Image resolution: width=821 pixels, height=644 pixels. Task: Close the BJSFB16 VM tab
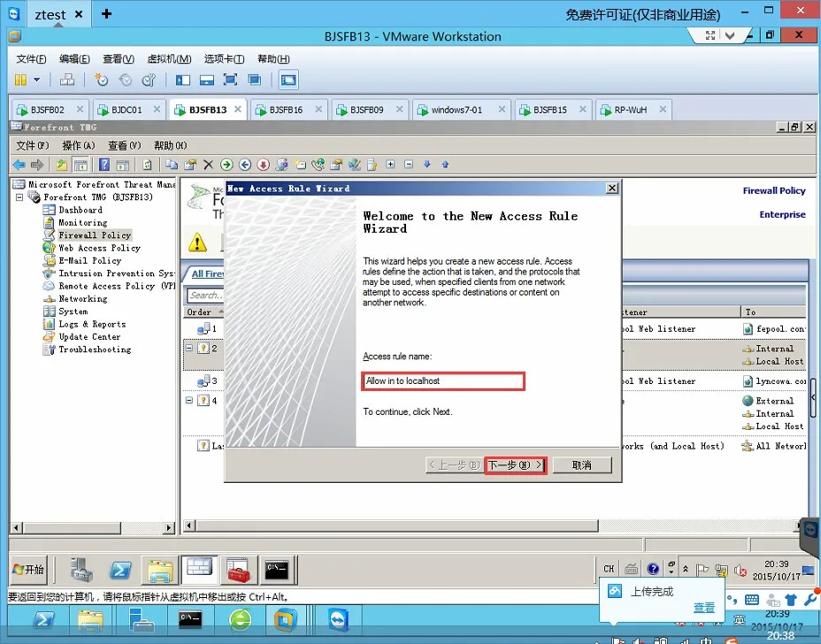tap(318, 109)
